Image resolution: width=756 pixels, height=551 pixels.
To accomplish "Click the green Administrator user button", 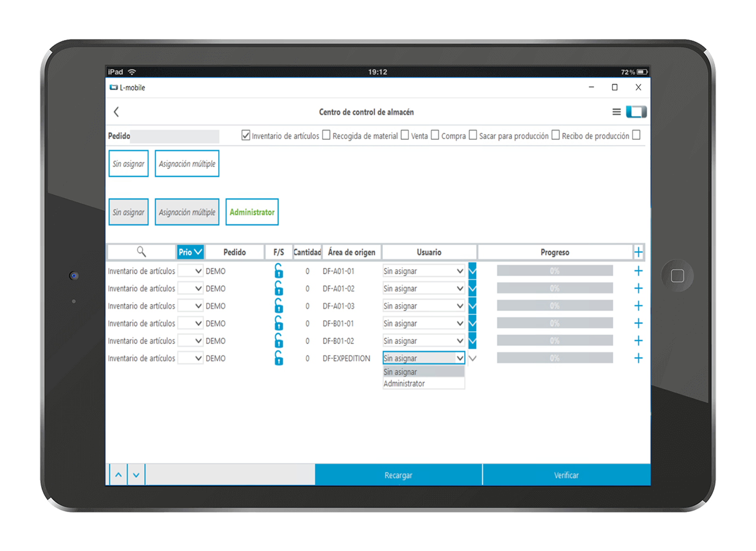I will pyautogui.click(x=252, y=212).
